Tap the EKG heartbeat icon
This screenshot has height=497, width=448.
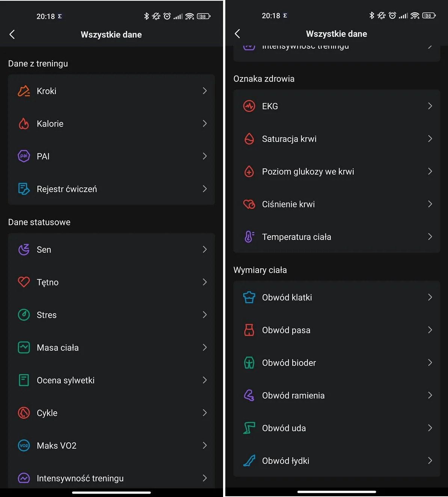[249, 106]
